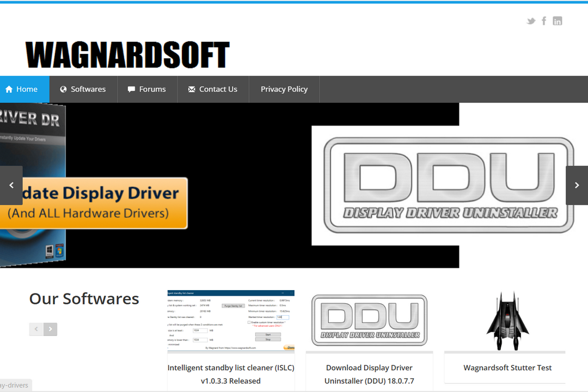
Task: Open the ISLC v1.0.3.3 Released link
Action: point(231,374)
